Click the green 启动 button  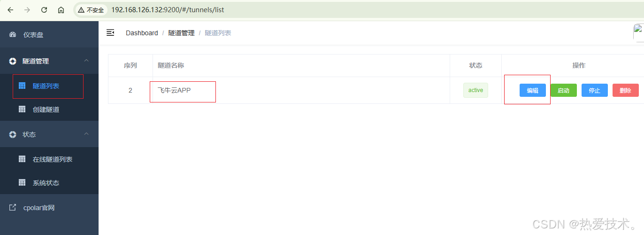click(563, 90)
